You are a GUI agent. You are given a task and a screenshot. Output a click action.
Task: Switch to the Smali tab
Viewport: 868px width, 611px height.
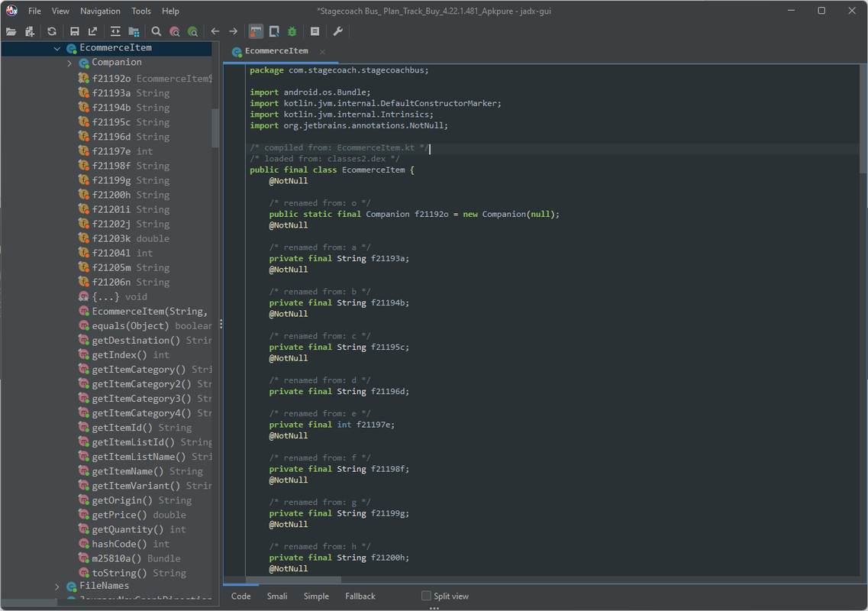pos(277,596)
